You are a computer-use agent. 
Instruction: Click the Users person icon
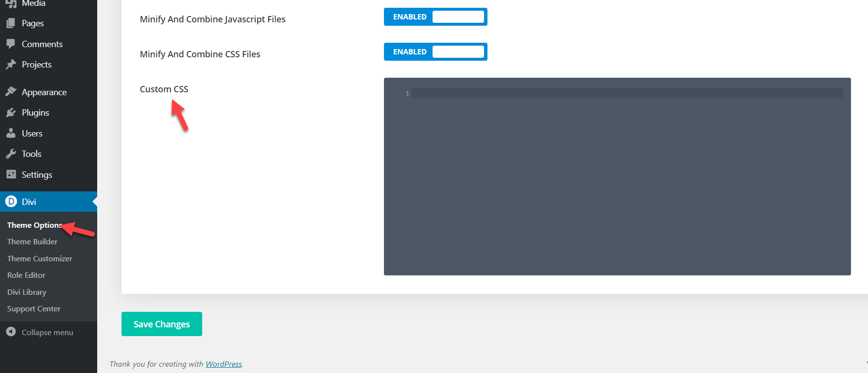pos(11,133)
